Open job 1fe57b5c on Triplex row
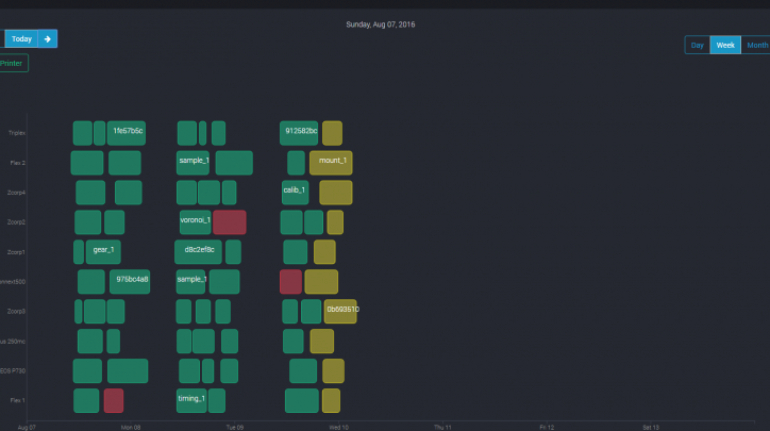 [127, 133]
